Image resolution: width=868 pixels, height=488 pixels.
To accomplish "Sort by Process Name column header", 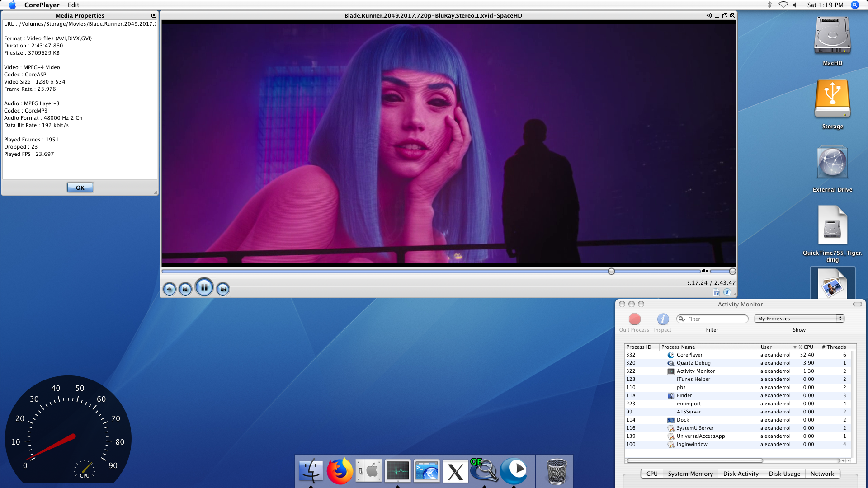I will [708, 347].
